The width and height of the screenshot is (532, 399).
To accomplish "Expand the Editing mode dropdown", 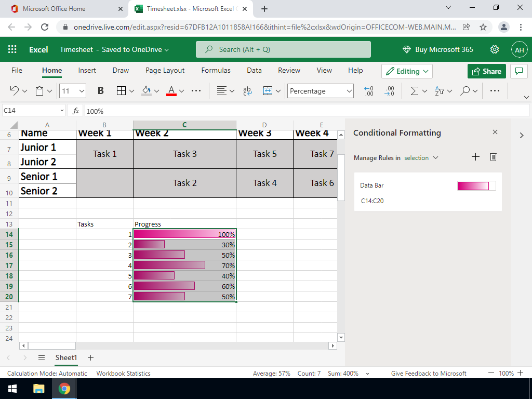I will pyautogui.click(x=407, y=71).
